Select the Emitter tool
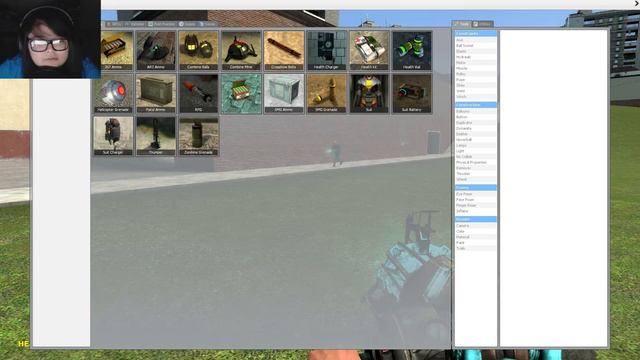 [x=476, y=134]
